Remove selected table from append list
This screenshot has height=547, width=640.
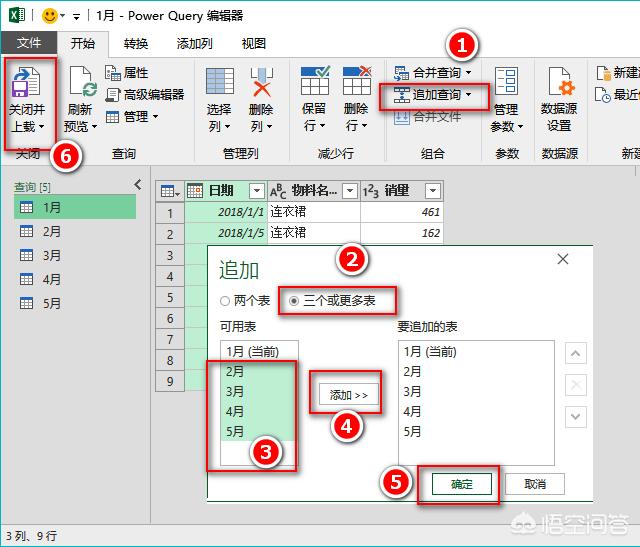pyautogui.click(x=576, y=385)
